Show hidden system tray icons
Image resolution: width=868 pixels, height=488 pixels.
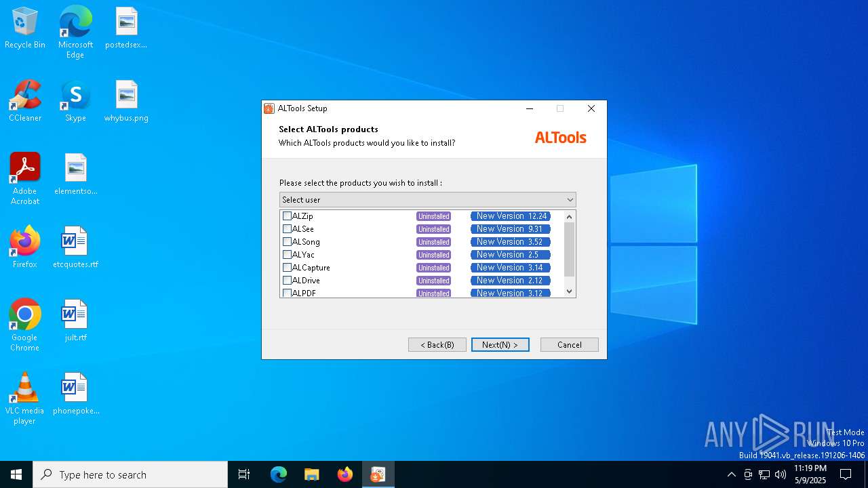click(x=731, y=474)
